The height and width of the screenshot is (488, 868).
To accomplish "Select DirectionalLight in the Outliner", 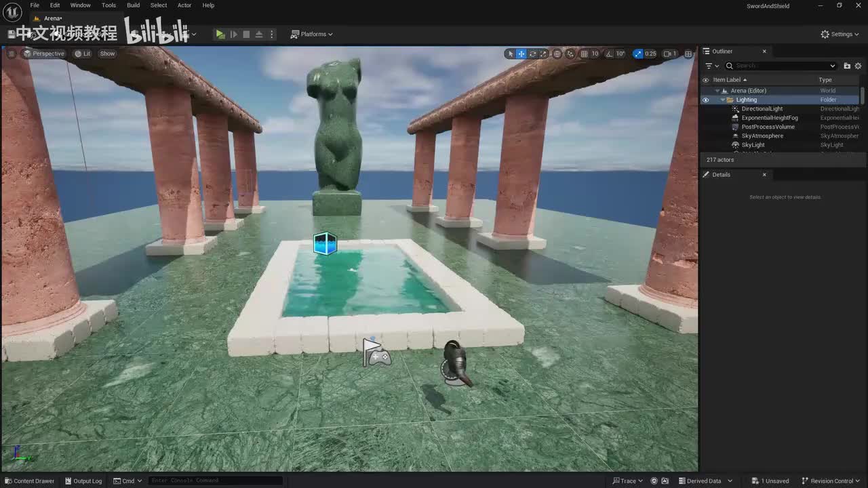I will (x=762, y=108).
